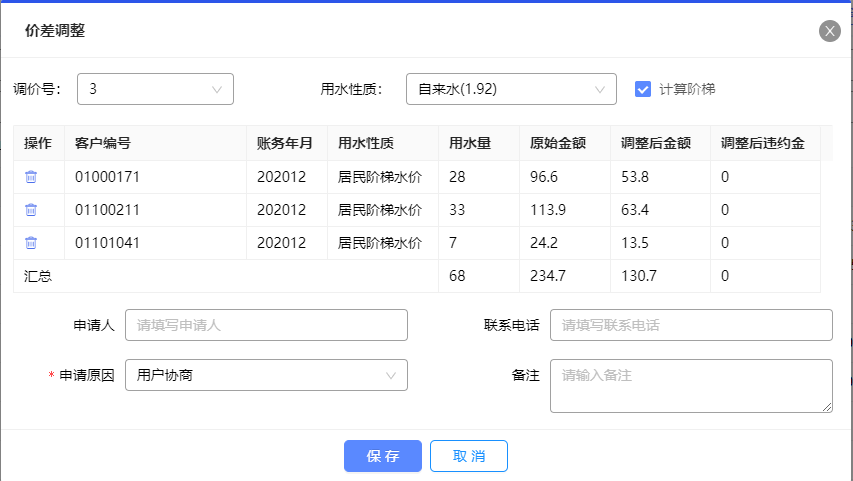
Task: Delete the row for customer 01000171
Action: coord(31,177)
